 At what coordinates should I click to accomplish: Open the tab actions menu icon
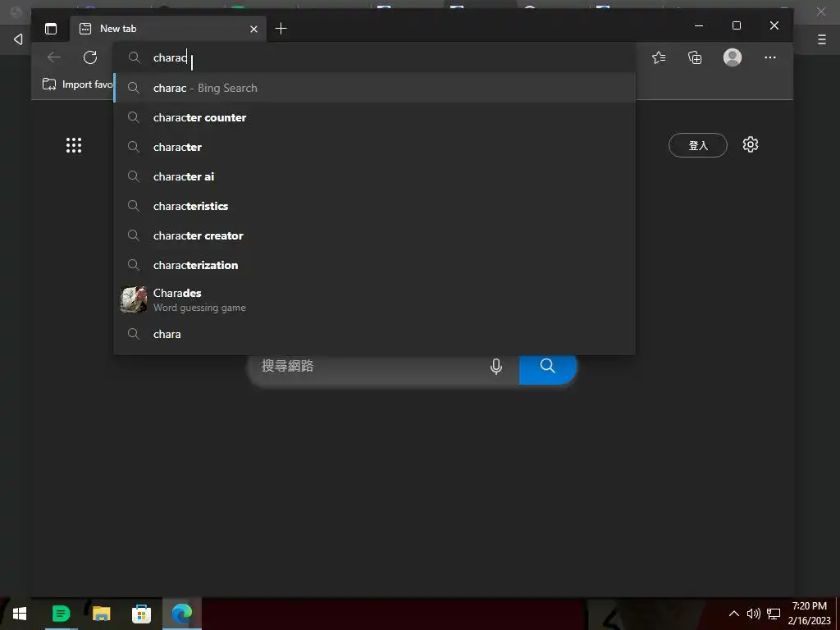[x=51, y=29]
